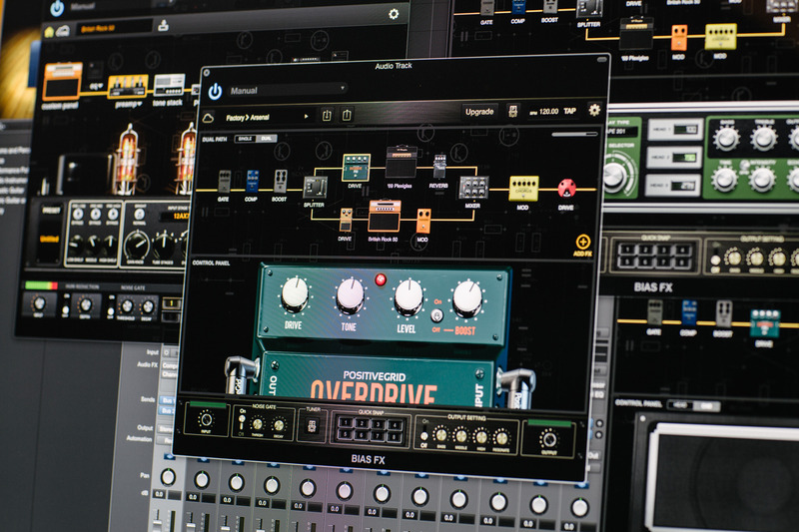Select the MIXER module
Viewport: 799px width, 532px height.
tap(473, 188)
